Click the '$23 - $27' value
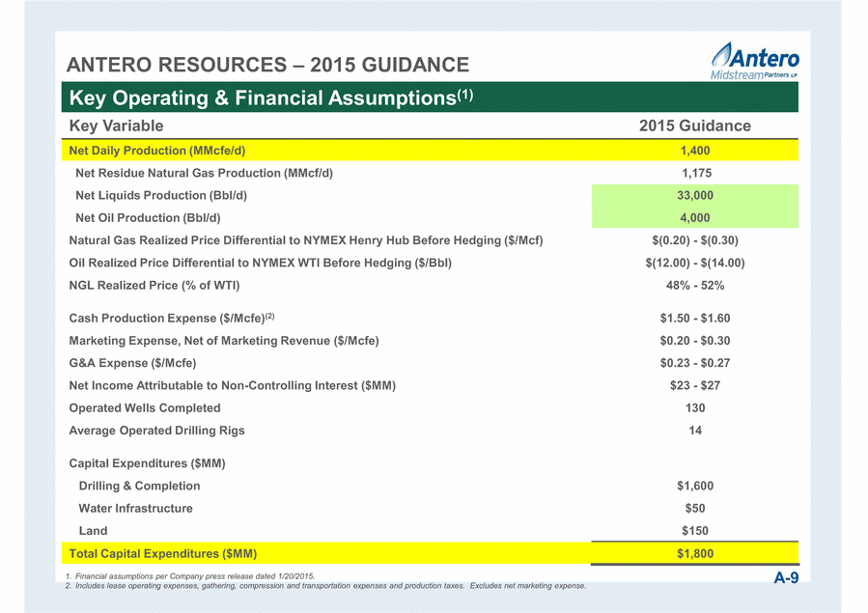Screen dimensions: 868x613 (x=695, y=385)
